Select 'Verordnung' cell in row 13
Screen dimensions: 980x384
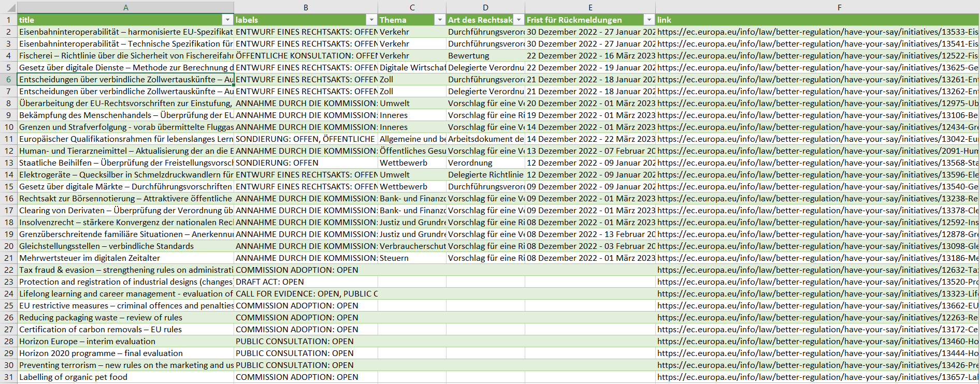click(485, 163)
